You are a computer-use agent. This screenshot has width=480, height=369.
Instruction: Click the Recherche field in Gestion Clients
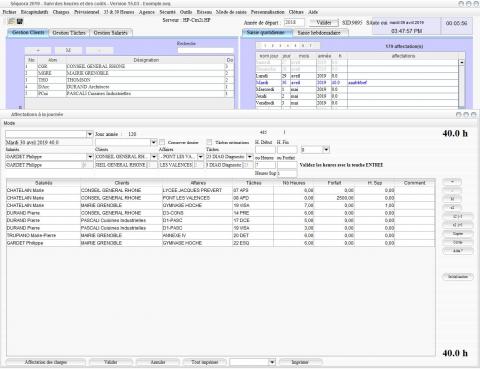[x=206, y=51]
